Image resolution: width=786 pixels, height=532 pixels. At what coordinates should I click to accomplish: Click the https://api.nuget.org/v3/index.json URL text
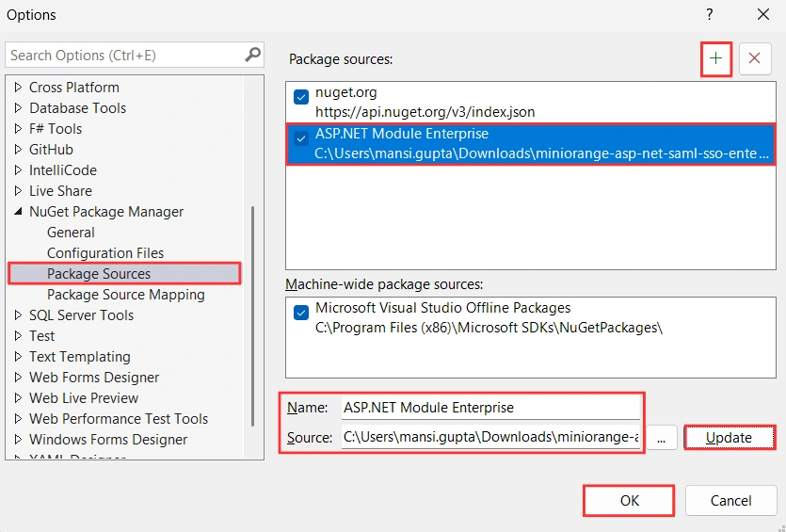(425, 111)
